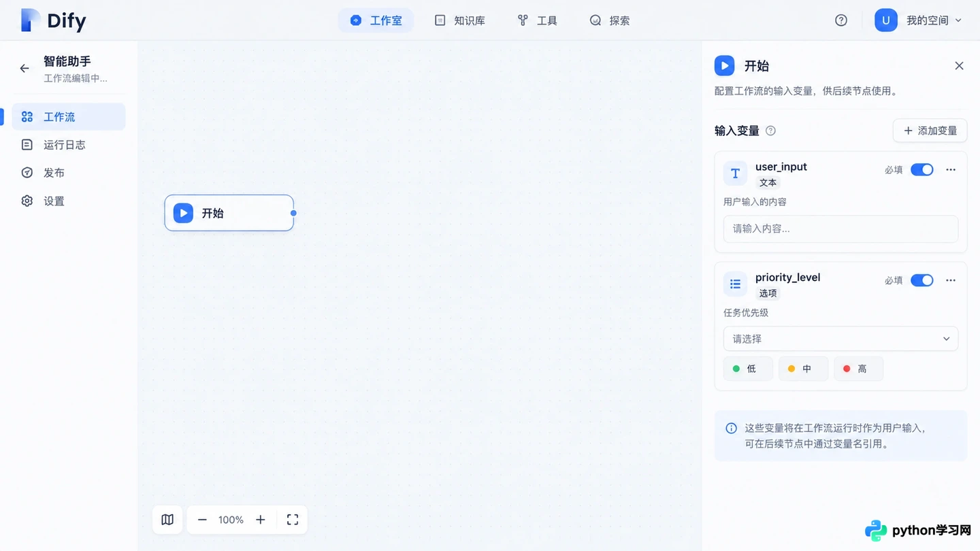The image size is (980, 551).
Task: Open more options for priority_level variable
Action: (951, 280)
